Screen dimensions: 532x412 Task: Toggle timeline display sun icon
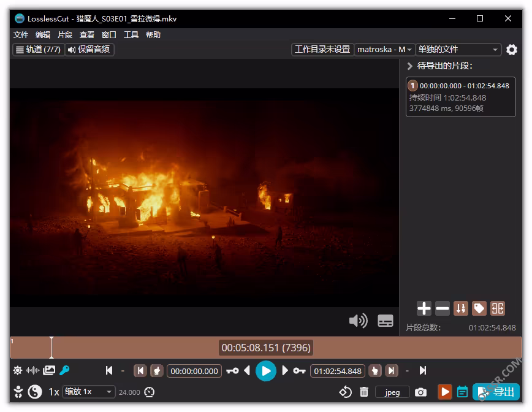18,370
